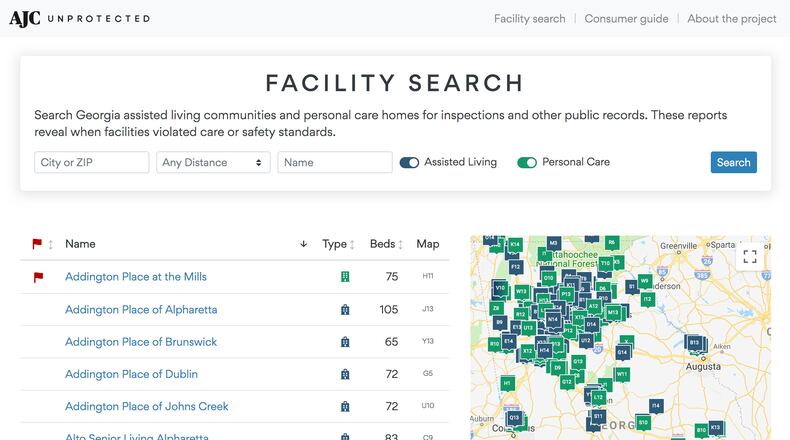Screen dimensions: 790x440
Task: Select map marker O10
Action: [x=549, y=278]
